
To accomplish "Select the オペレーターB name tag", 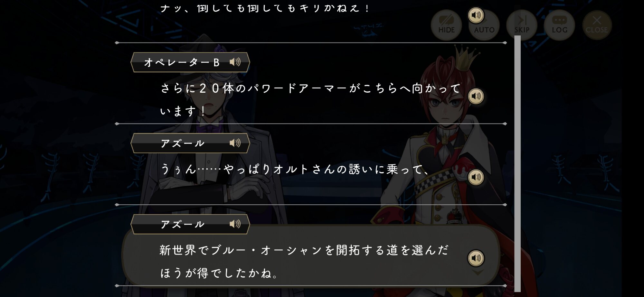I will (190, 62).
